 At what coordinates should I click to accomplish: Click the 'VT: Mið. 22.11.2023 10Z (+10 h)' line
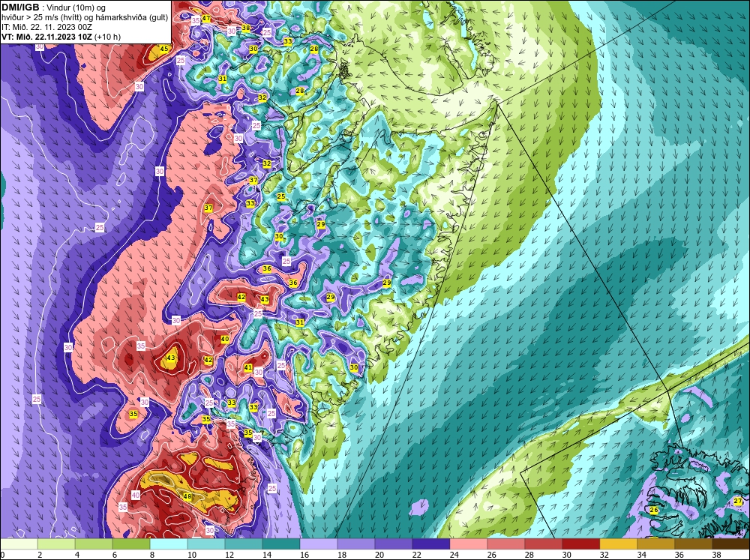click(x=61, y=37)
